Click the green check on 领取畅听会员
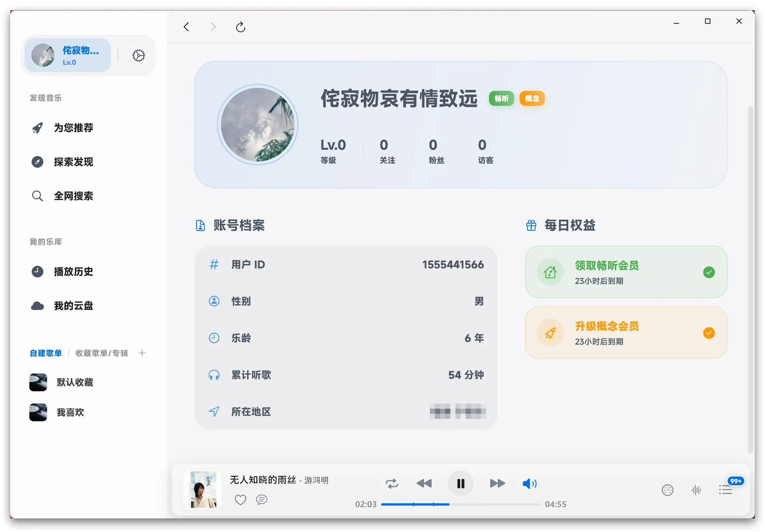The width and height of the screenshot is (765, 532). pos(709,272)
